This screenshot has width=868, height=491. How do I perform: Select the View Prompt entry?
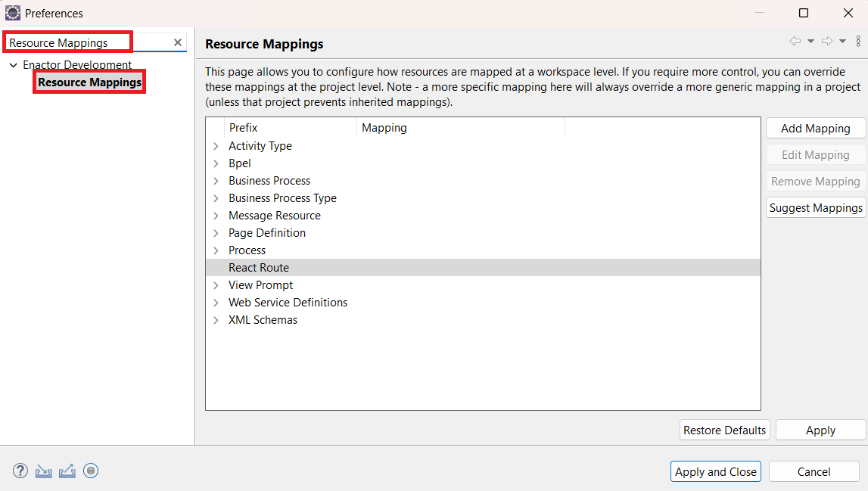[261, 285]
